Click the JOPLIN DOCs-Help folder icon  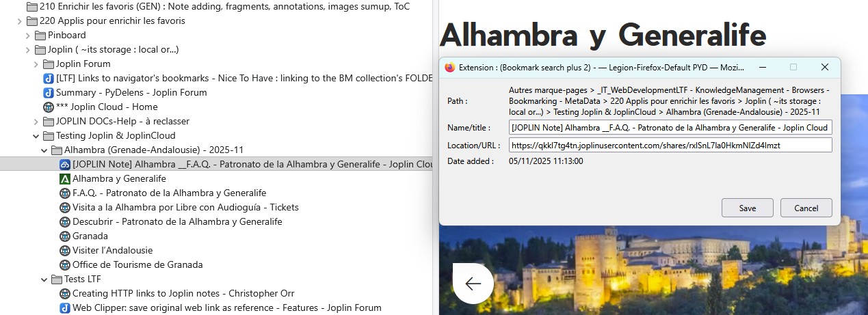[48, 121]
